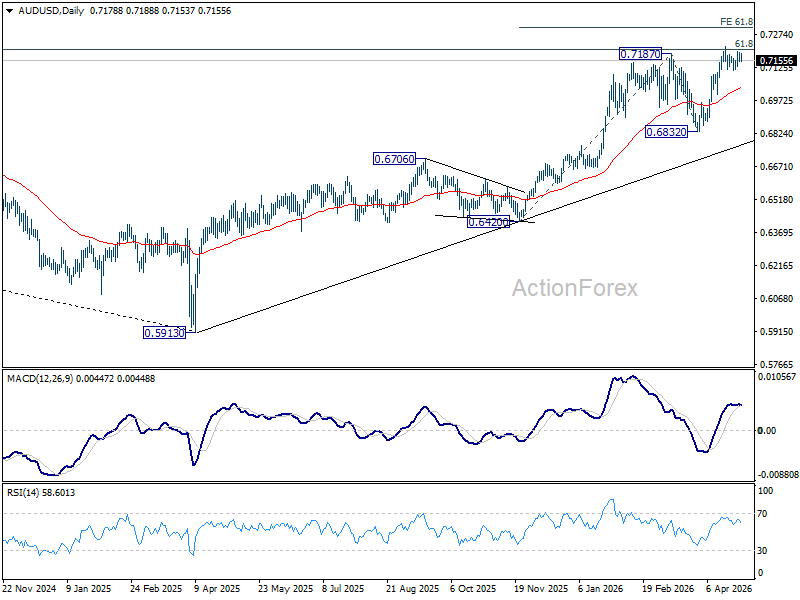Click the RSI scale level 30

tap(762, 551)
